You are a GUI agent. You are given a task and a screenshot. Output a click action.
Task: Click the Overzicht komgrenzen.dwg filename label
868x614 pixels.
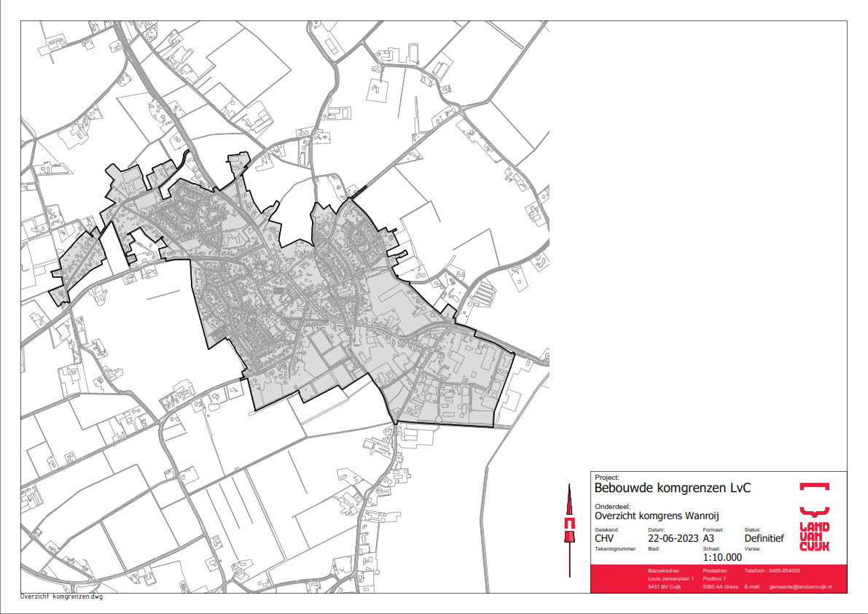pyautogui.click(x=62, y=596)
